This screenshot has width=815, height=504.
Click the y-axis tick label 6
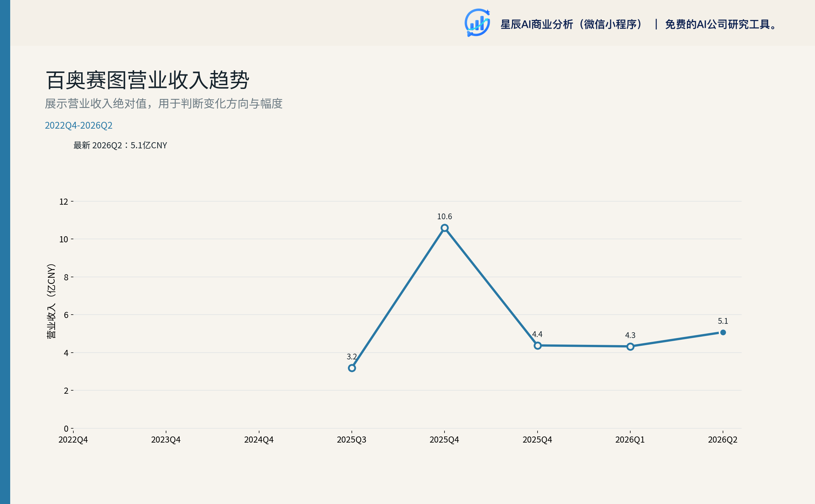click(x=66, y=315)
